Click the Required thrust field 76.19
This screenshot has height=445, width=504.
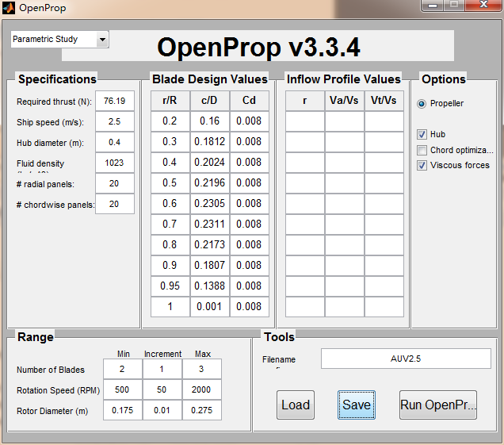(115, 101)
